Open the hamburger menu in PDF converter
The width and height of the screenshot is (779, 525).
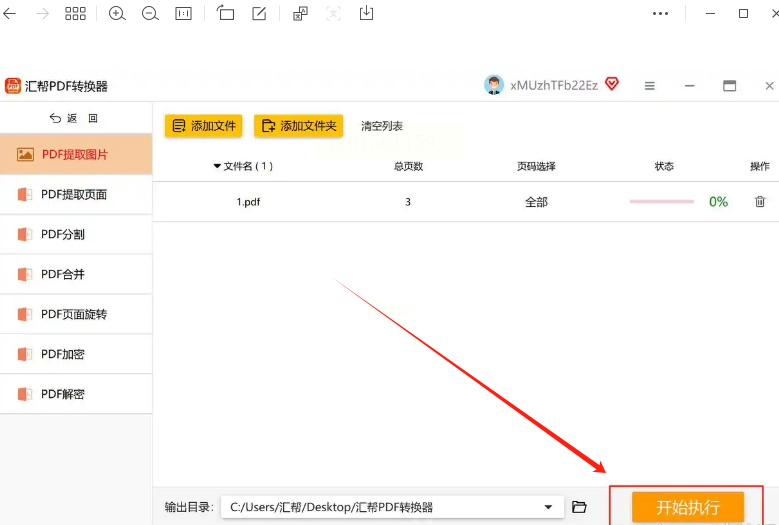pyautogui.click(x=649, y=86)
